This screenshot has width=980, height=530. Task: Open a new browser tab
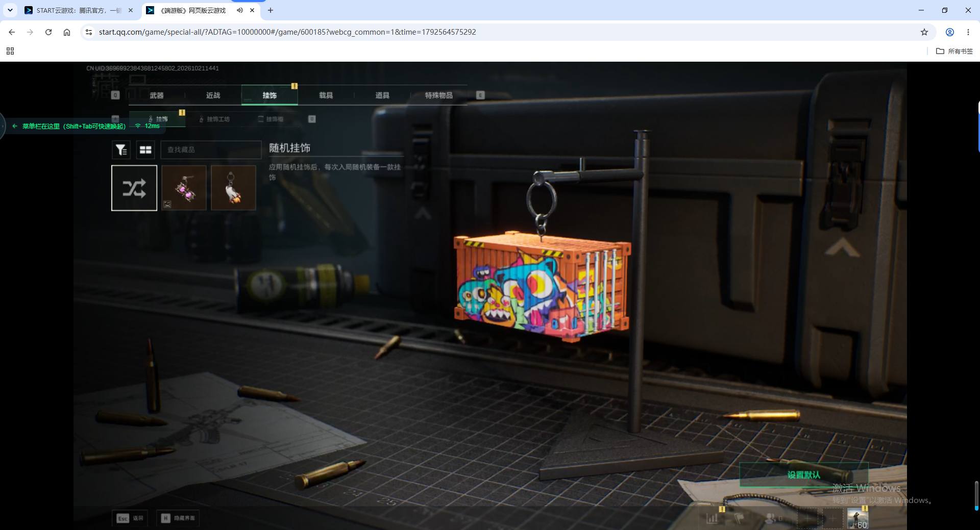click(x=271, y=10)
